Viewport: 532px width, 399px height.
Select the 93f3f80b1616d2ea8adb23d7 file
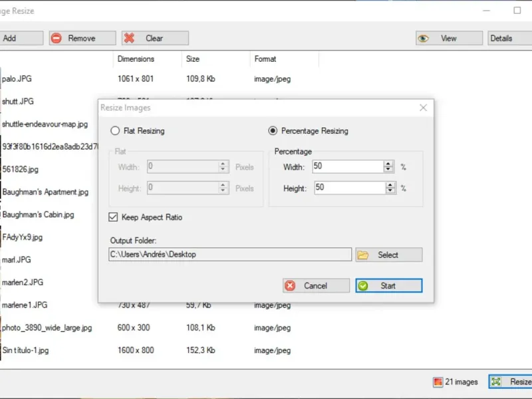(50, 146)
